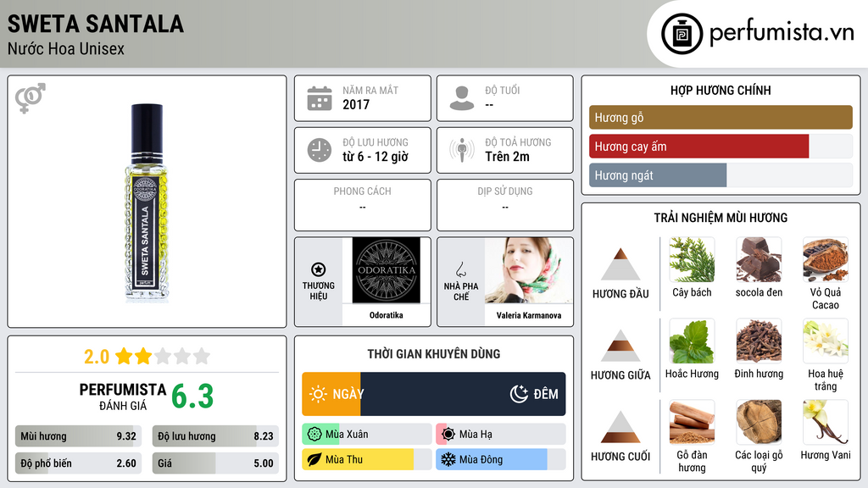Image resolution: width=868 pixels, height=488 pixels.
Task: Open Valeria Karmanova perfumer photo
Action: 529,270
